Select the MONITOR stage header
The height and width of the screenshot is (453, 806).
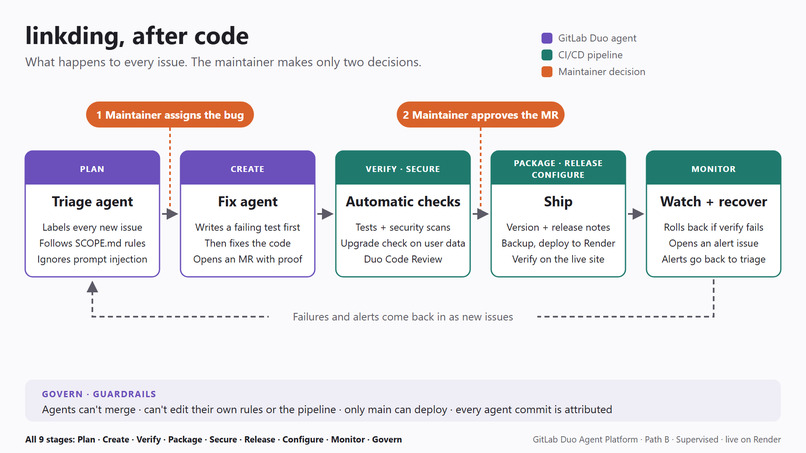click(x=713, y=168)
